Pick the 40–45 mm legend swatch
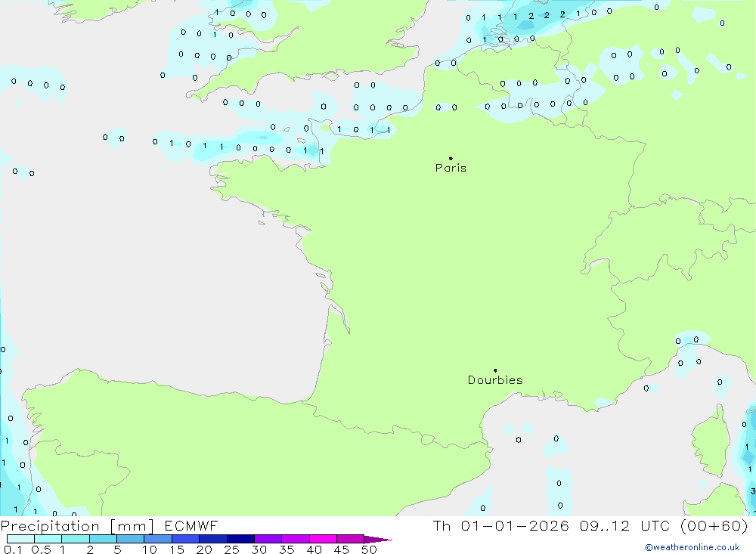Viewport: 756px width, 554px height. (x=323, y=539)
